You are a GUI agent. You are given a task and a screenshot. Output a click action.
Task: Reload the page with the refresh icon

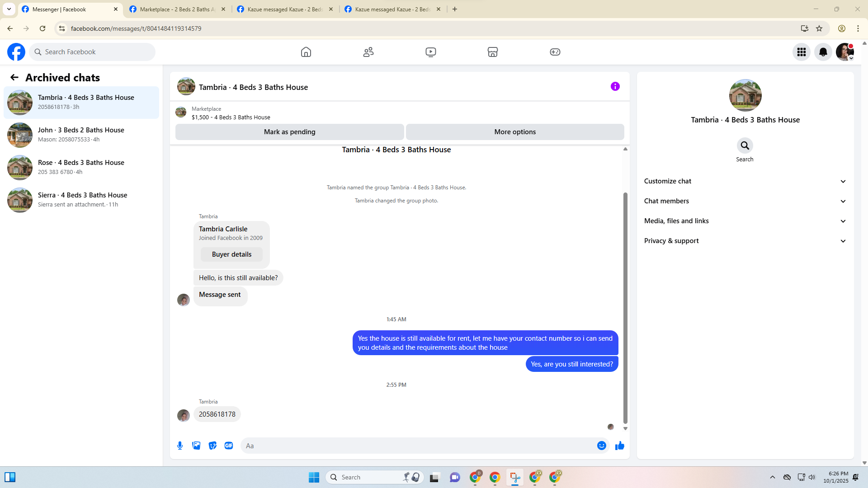(42, 28)
